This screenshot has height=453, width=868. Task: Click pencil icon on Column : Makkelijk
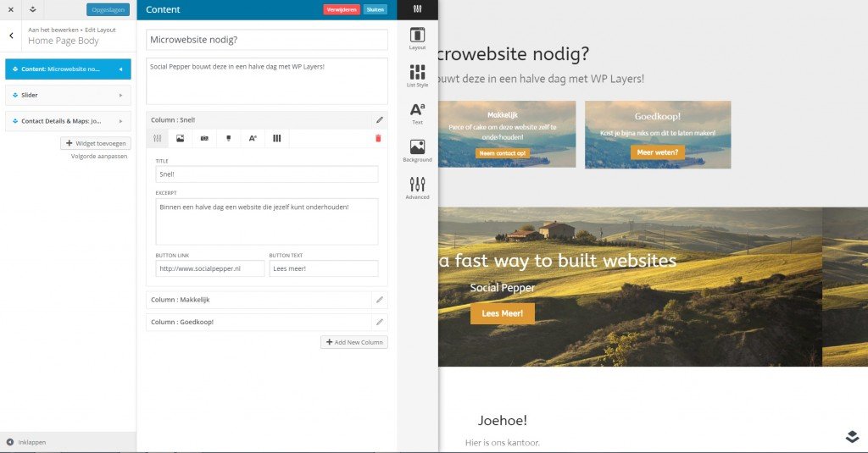(x=379, y=300)
